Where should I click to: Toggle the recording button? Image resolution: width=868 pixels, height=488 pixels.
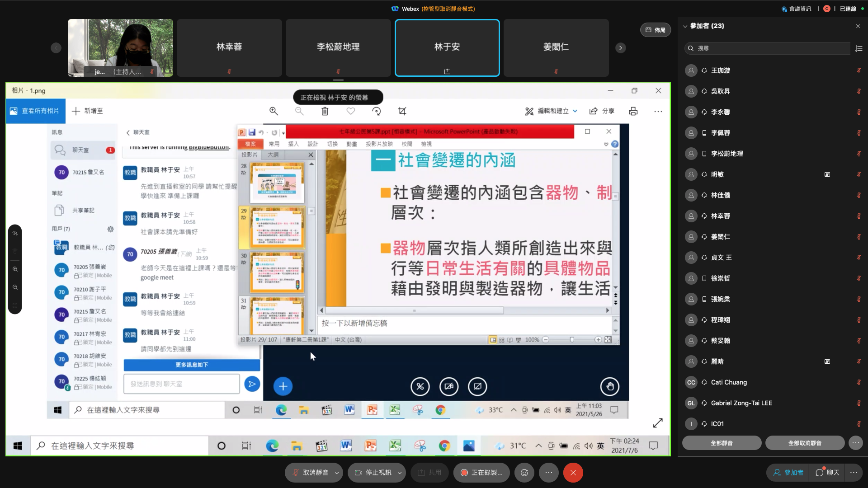481,473
